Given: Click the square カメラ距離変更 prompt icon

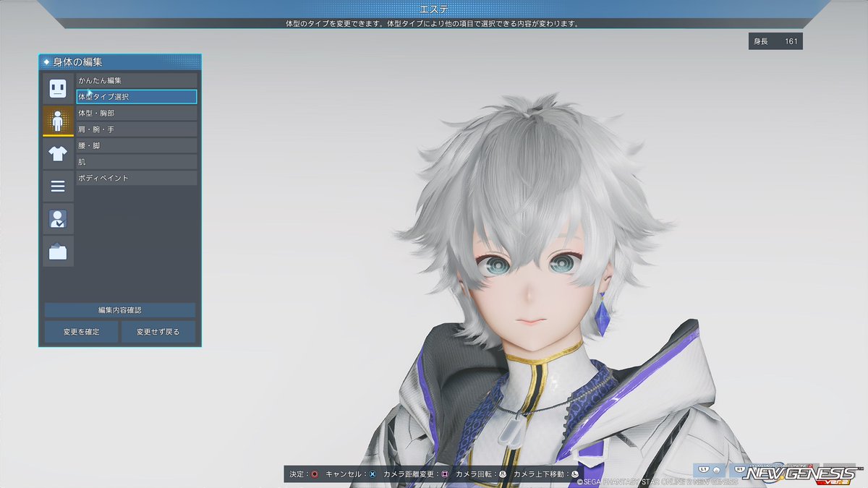Looking at the screenshot, I should [x=445, y=474].
